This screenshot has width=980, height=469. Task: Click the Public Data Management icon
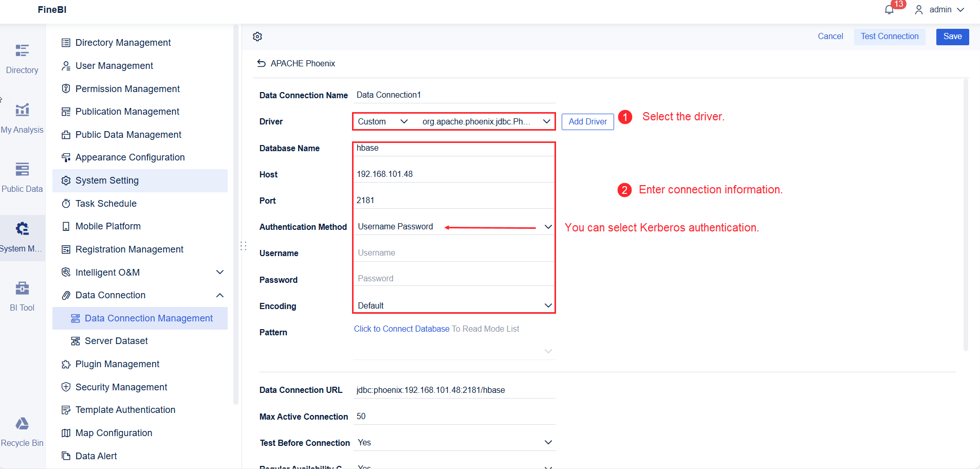(66, 135)
